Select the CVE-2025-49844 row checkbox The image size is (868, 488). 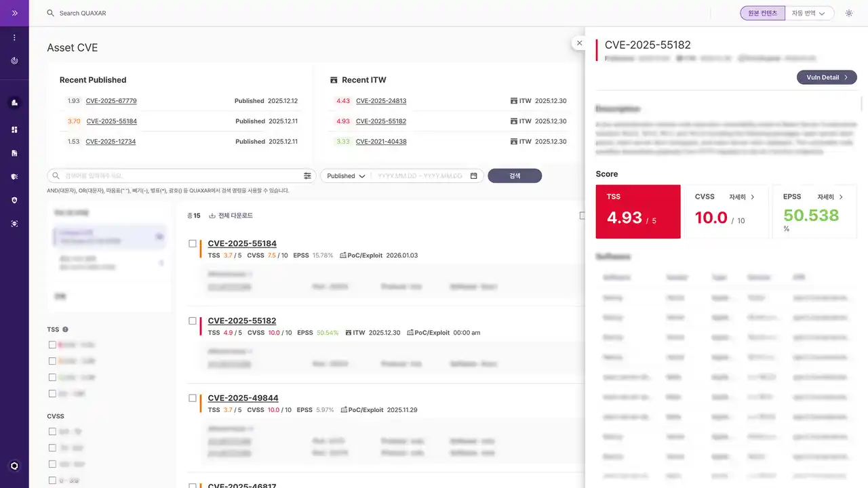point(193,398)
